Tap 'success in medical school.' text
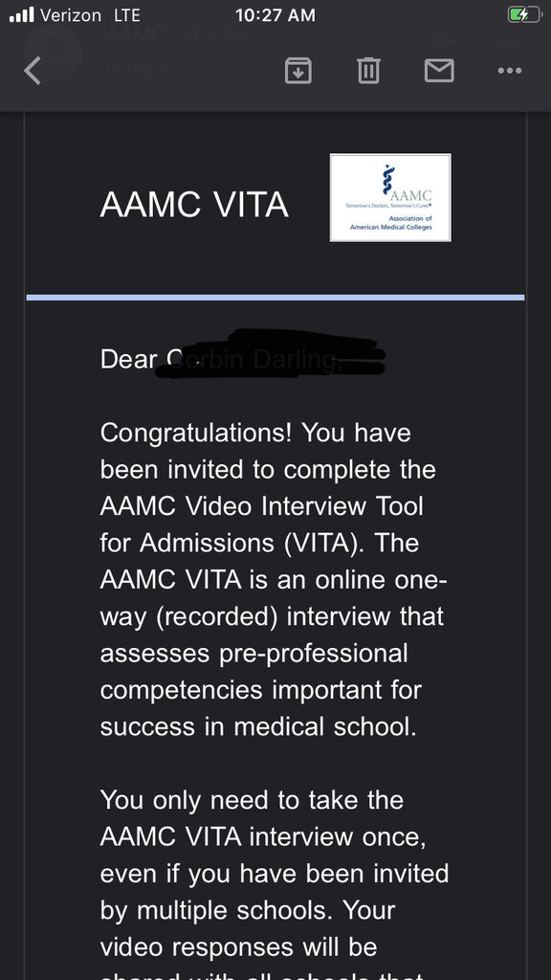Image resolution: width=551 pixels, height=980 pixels. click(258, 726)
